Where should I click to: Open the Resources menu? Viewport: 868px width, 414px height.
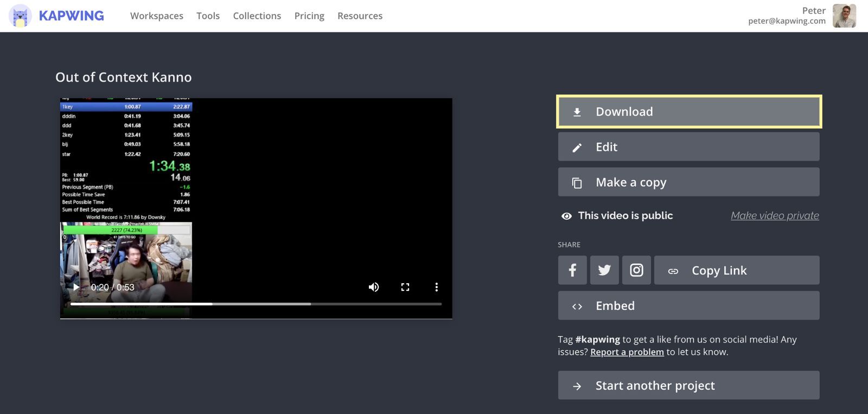[360, 16]
